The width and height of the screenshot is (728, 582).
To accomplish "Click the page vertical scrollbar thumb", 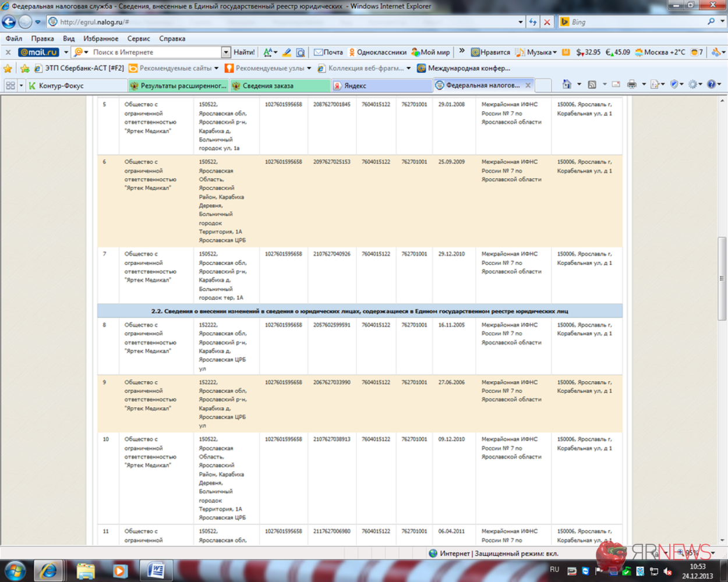I will (722, 278).
